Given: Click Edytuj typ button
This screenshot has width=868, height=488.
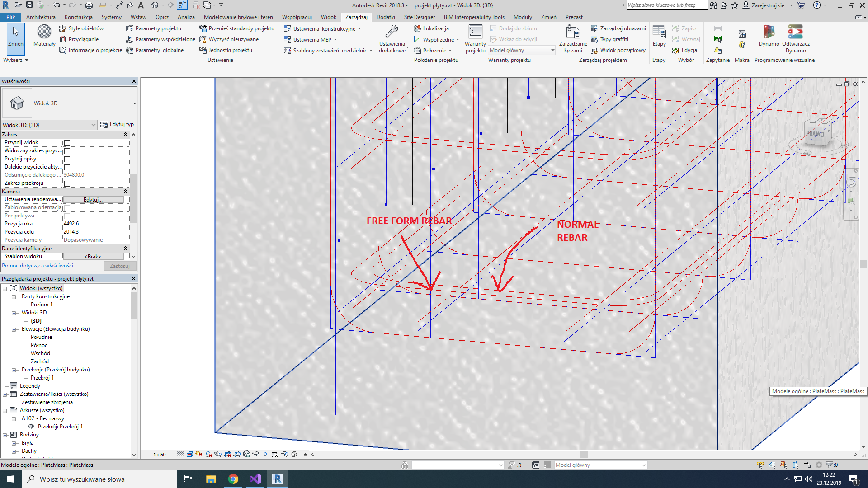Looking at the screenshot, I should [117, 124].
